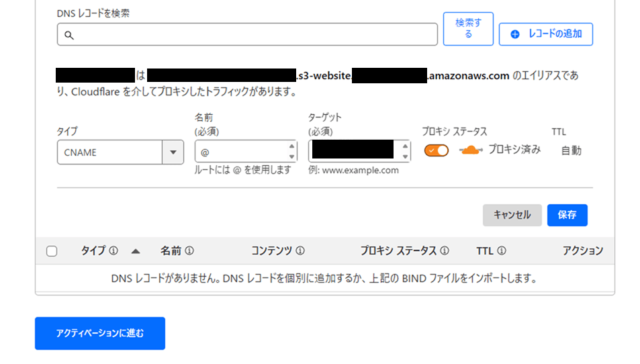Viewport: 640px width, 364px height.
Task: Click the アクティベーションに進む button
Action: tap(100, 333)
